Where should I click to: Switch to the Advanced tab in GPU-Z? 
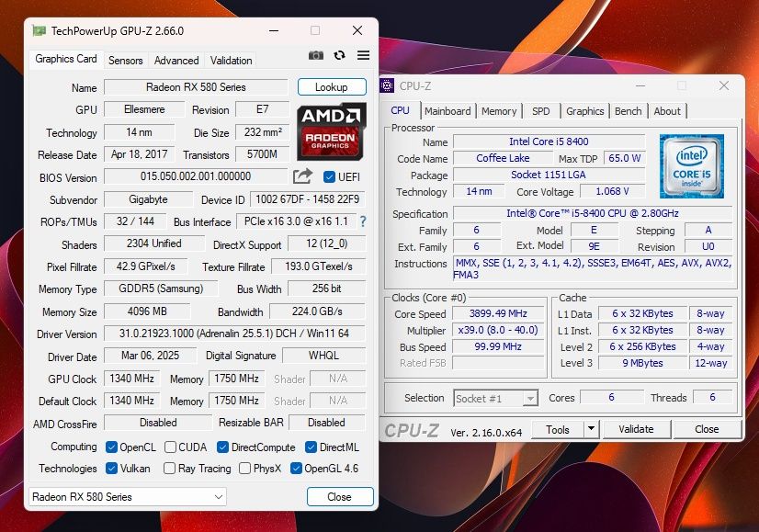tap(176, 61)
